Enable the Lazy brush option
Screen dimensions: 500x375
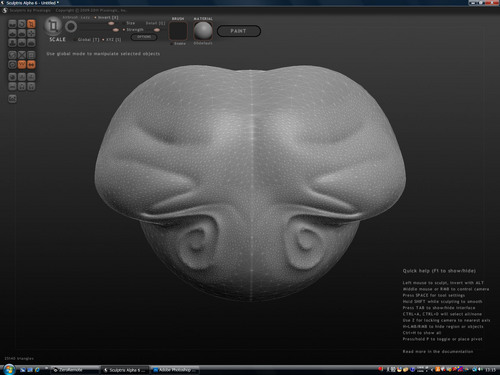point(85,17)
